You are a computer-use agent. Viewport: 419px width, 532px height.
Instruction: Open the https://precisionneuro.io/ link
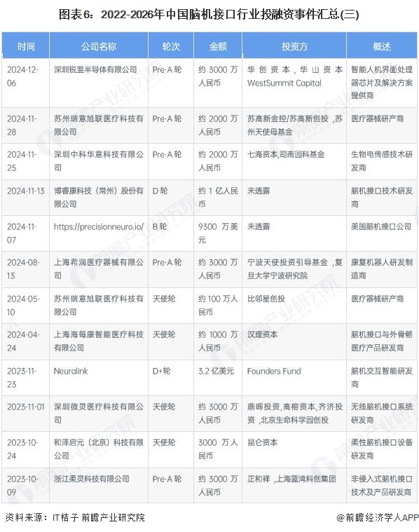coord(98,226)
